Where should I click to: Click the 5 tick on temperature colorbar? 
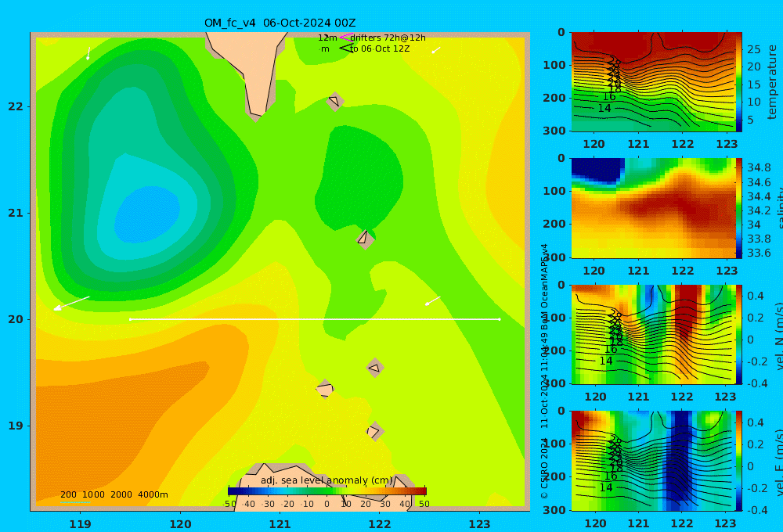coord(750,120)
